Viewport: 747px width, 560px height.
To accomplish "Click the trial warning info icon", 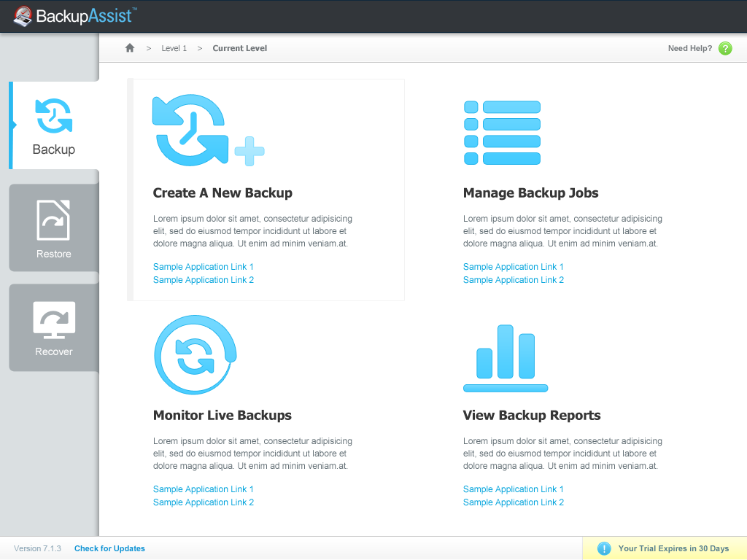I will click(603, 548).
